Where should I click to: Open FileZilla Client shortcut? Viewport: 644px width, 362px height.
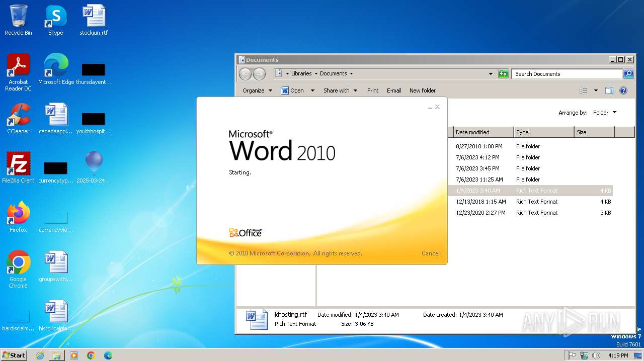(18, 168)
